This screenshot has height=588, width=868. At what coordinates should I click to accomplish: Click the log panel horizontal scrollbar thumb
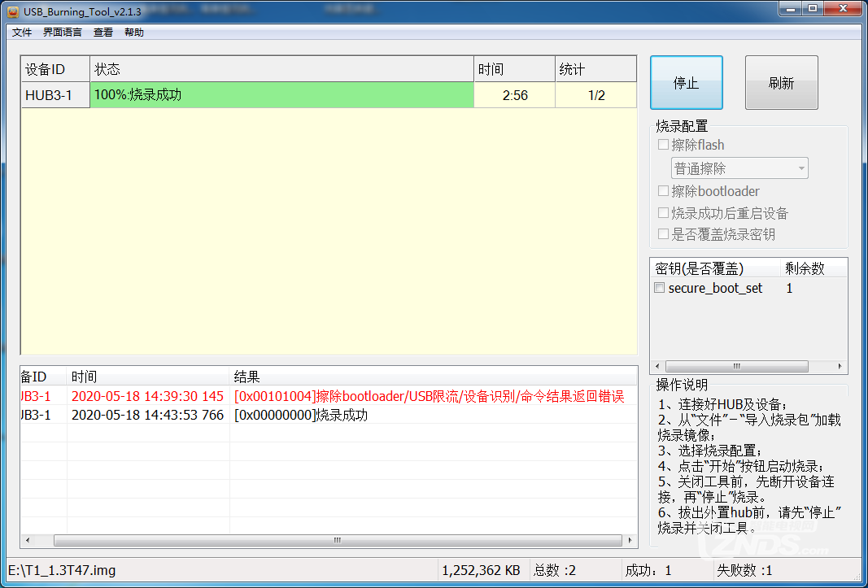337,541
